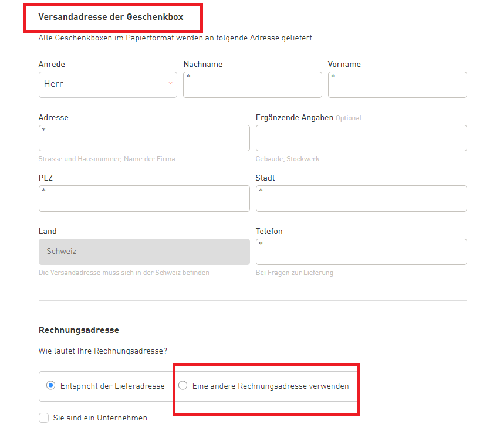Choose Eine andere Rechnungsadresse verwenden option
Image resolution: width=490 pixels, height=448 pixels.
click(x=183, y=386)
